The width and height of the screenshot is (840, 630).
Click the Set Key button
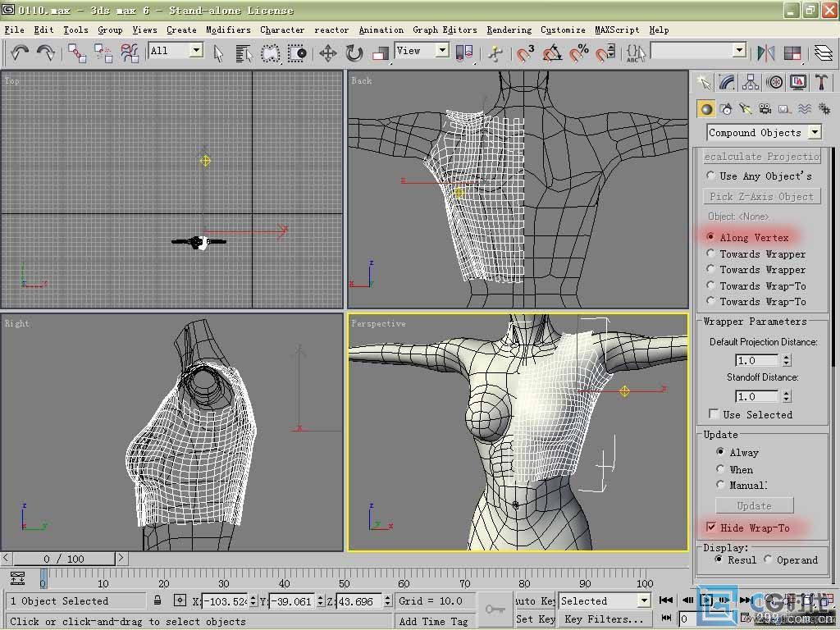535,619
